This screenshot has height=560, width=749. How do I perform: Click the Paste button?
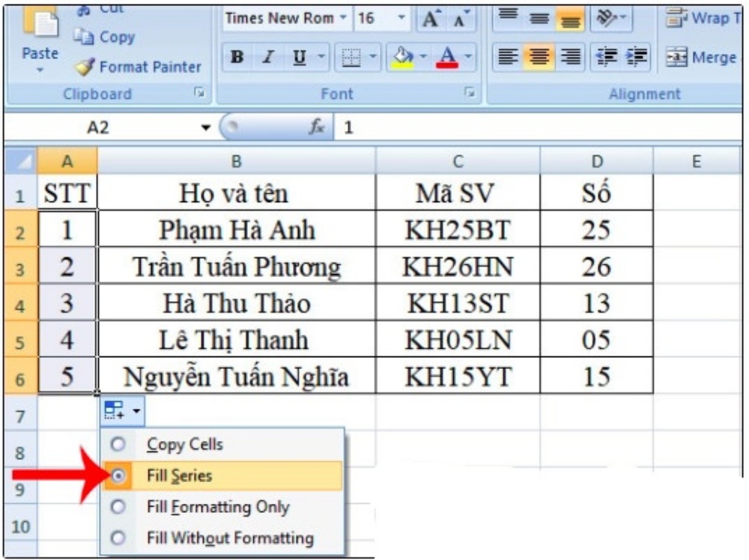(40, 41)
